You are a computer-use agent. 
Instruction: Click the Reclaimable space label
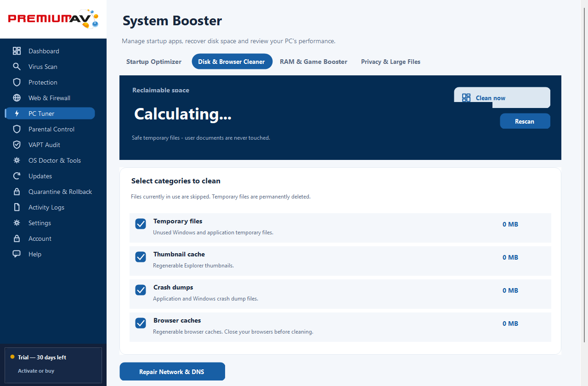pos(161,90)
